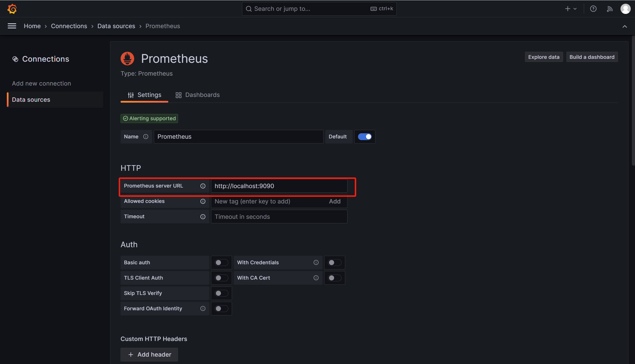Select Add new connection in sidebar
The image size is (635, 364).
42,84
